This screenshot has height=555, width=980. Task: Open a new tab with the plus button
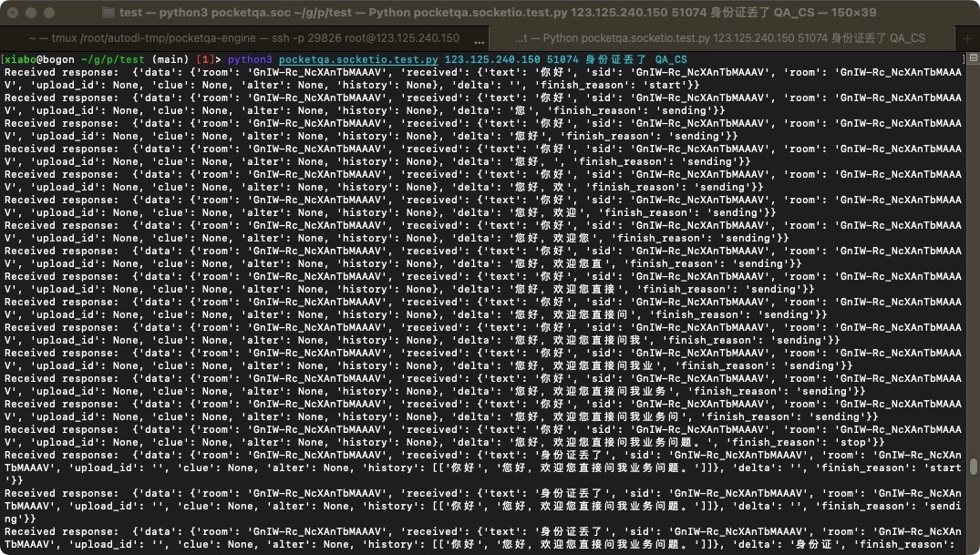click(x=967, y=38)
